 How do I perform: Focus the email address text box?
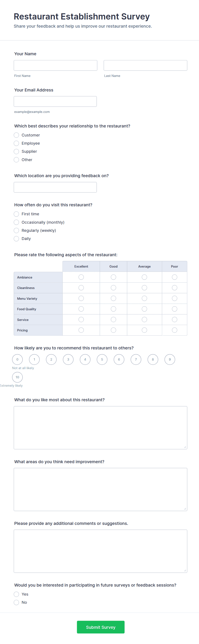pyautogui.click(x=55, y=102)
